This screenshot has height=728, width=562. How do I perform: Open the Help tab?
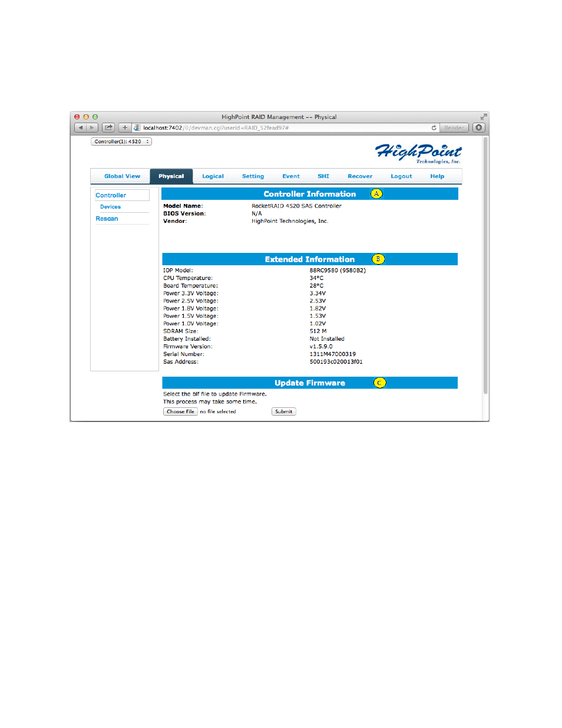[x=437, y=176]
